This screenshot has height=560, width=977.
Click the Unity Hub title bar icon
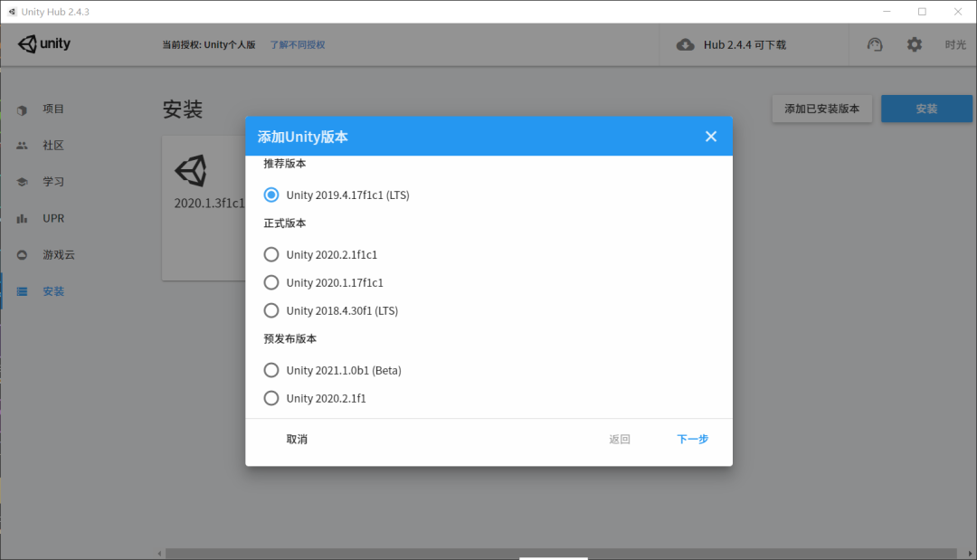[x=12, y=12]
